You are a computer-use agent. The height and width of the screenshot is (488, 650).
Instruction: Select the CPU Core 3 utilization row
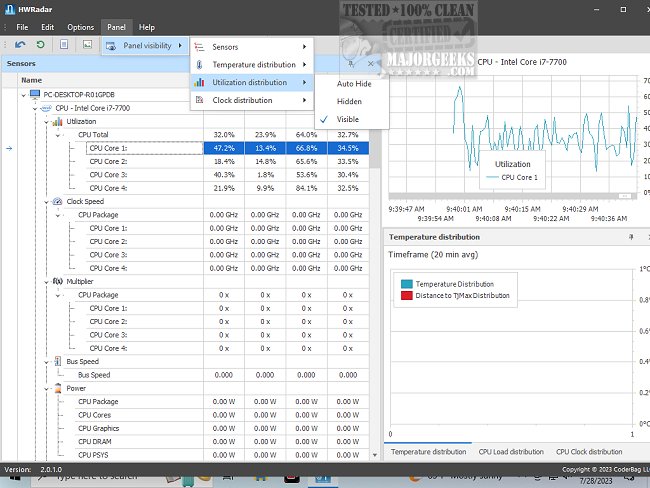click(x=108, y=174)
